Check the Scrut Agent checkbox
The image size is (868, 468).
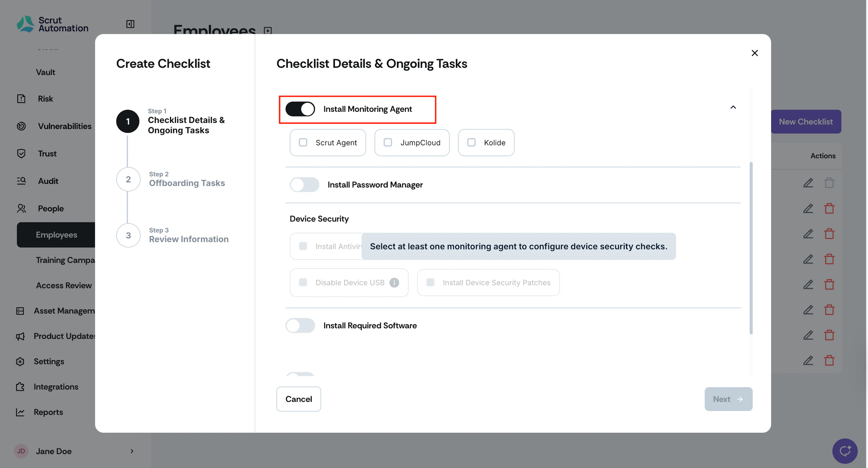(303, 143)
